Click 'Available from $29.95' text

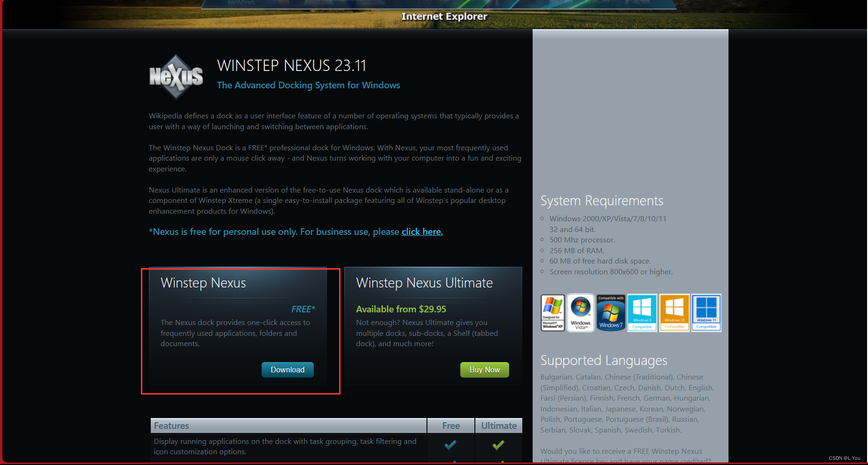[401, 309]
